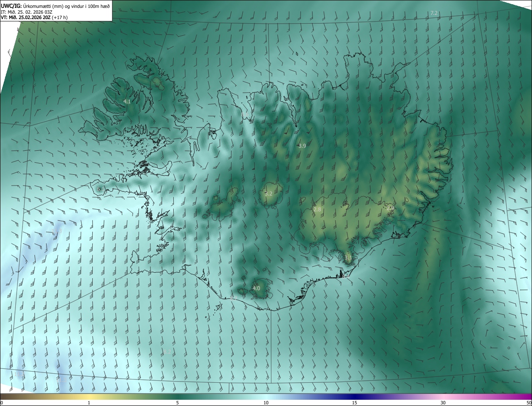
Task: Click the '0' label on the colour scale
Action: [x=2, y=403]
